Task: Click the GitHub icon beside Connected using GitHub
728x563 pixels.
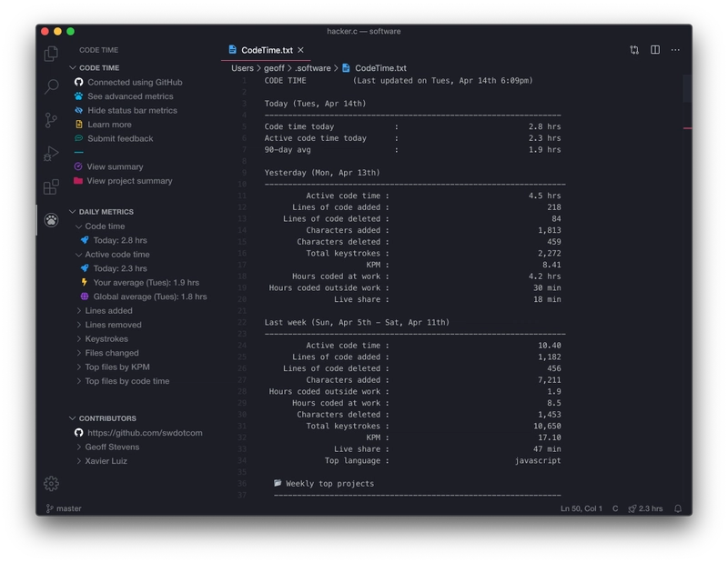Action: coord(78,82)
